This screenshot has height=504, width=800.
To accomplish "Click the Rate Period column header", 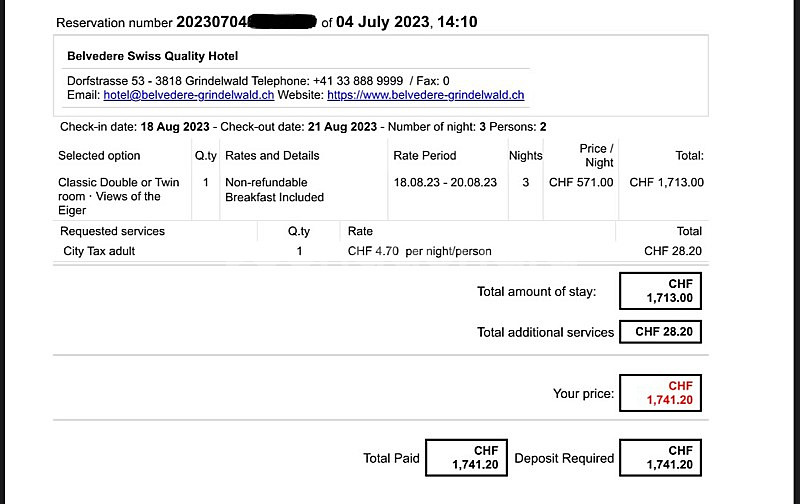I will [x=425, y=155].
